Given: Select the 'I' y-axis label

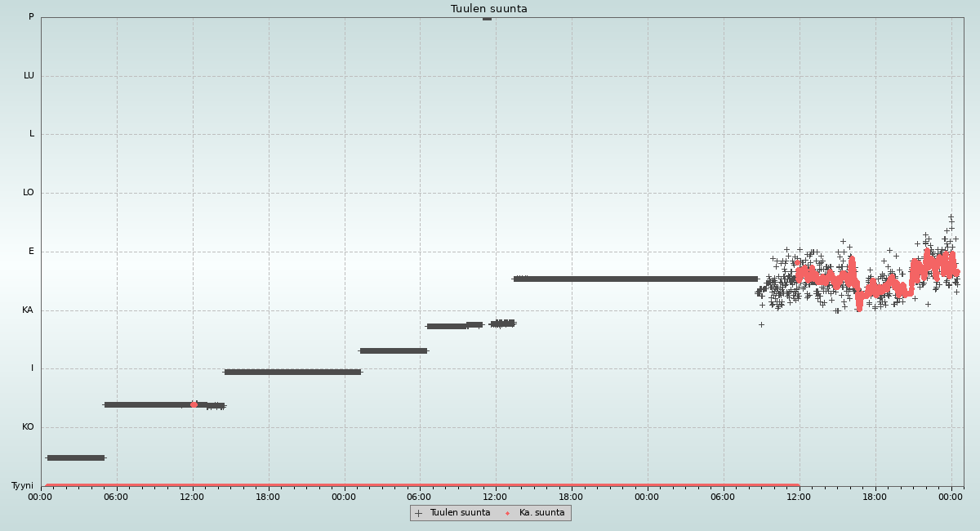Looking at the screenshot, I should (33, 368).
